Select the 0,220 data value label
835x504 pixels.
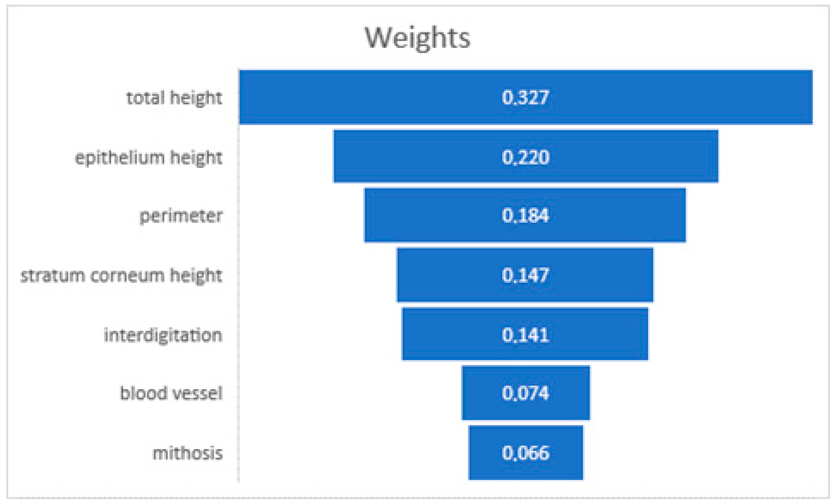(x=525, y=157)
